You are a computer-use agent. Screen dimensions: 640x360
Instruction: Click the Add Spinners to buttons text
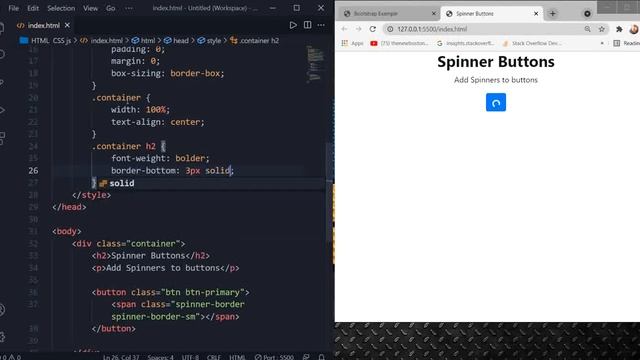point(496,80)
